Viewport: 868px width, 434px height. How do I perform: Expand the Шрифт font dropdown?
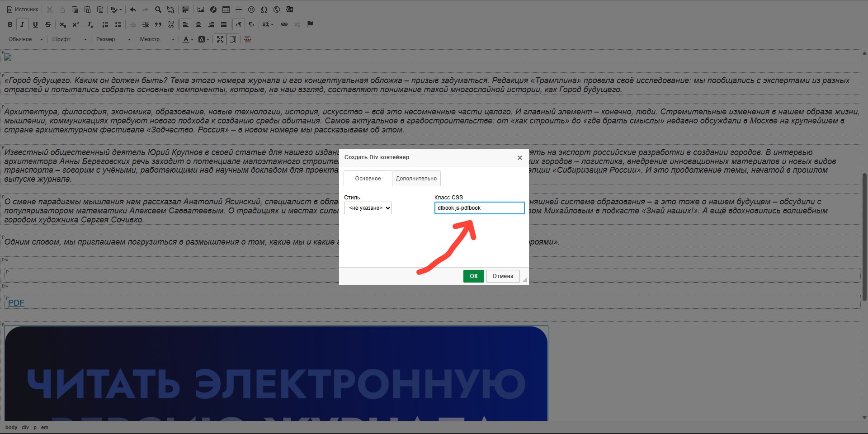pos(69,39)
